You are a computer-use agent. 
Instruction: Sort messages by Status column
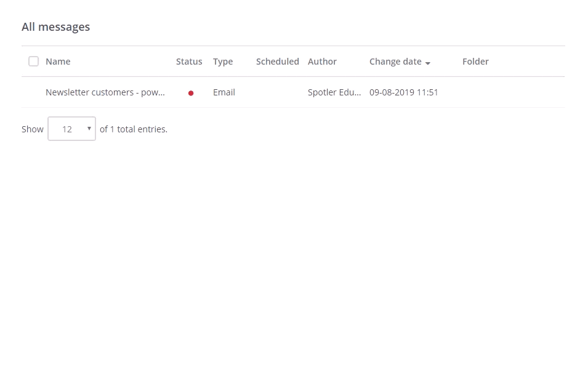[189, 61]
